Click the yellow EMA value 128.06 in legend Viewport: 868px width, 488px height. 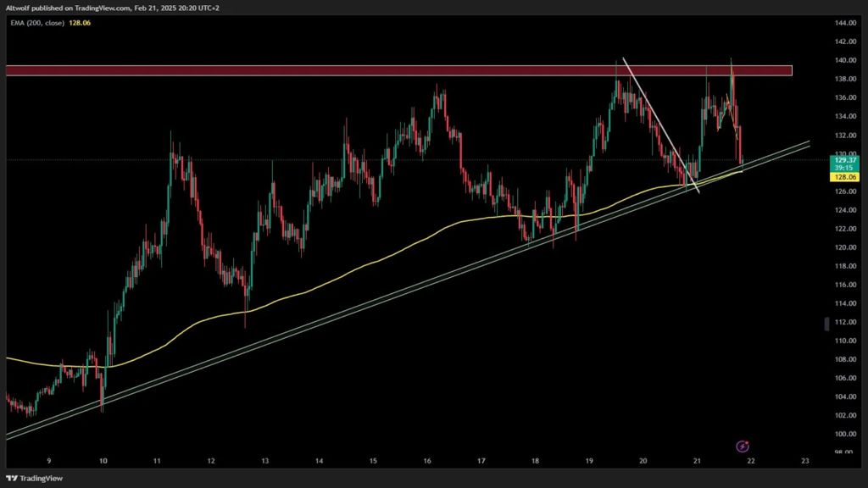click(x=80, y=23)
